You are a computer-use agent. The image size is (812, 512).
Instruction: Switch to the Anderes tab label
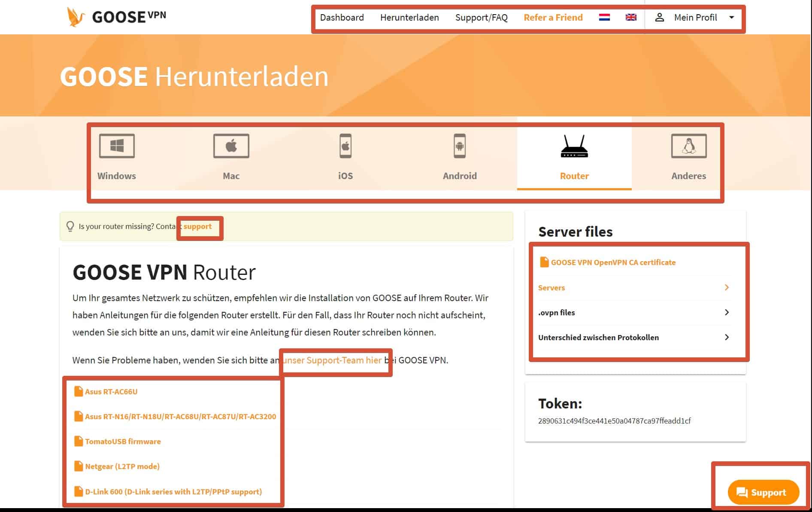pos(689,176)
